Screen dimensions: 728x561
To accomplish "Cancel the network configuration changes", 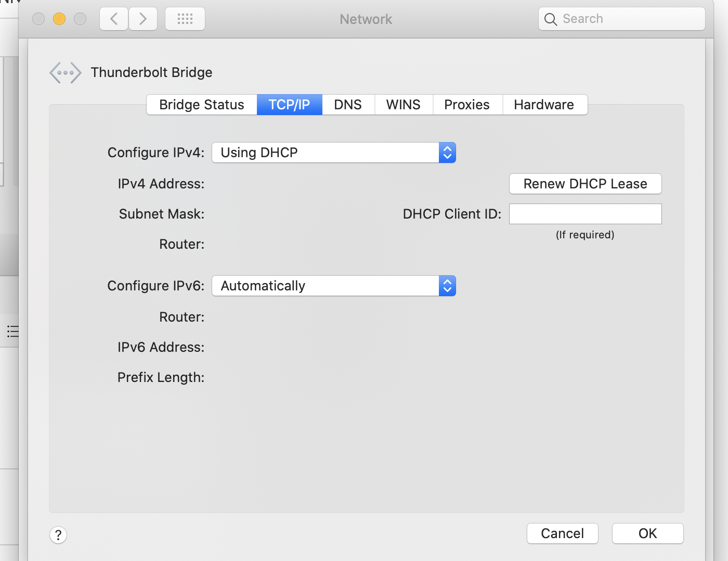I will 562,533.
